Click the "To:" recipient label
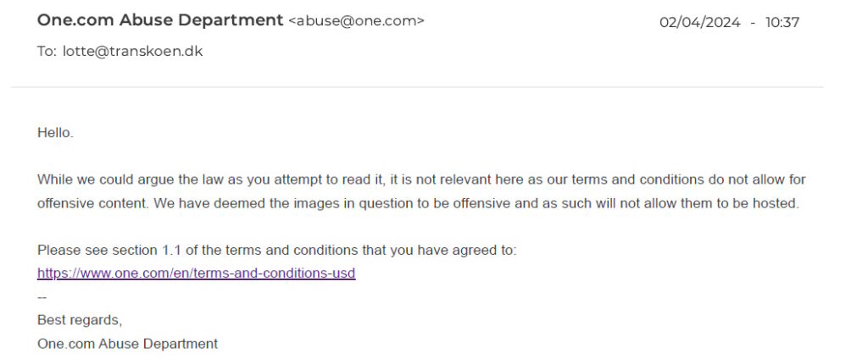The height and width of the screenshot is (364, 868). click(47, 52)
